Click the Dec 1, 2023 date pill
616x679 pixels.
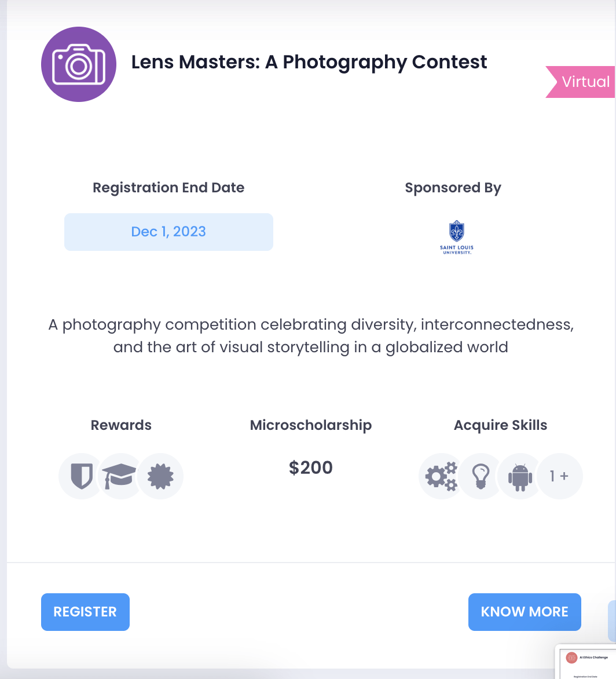click(168, 232)
